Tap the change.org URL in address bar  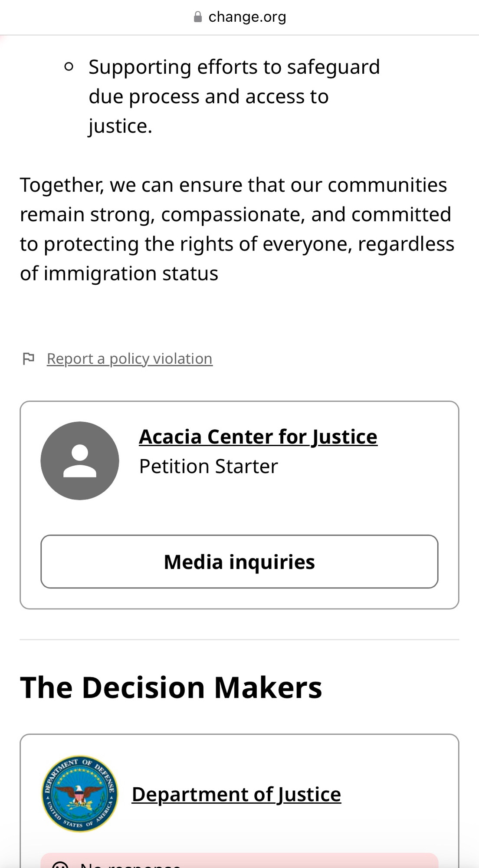click(247, 17)
